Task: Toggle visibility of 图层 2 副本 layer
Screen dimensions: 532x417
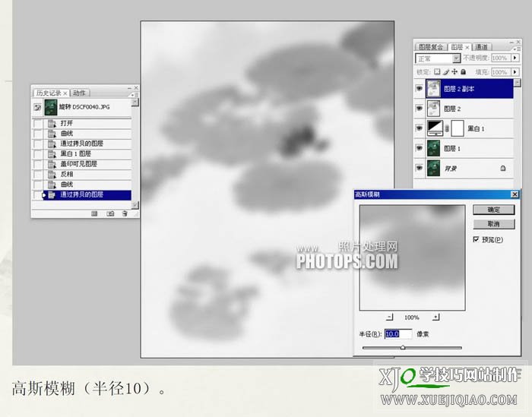Action: coord(420,88)
